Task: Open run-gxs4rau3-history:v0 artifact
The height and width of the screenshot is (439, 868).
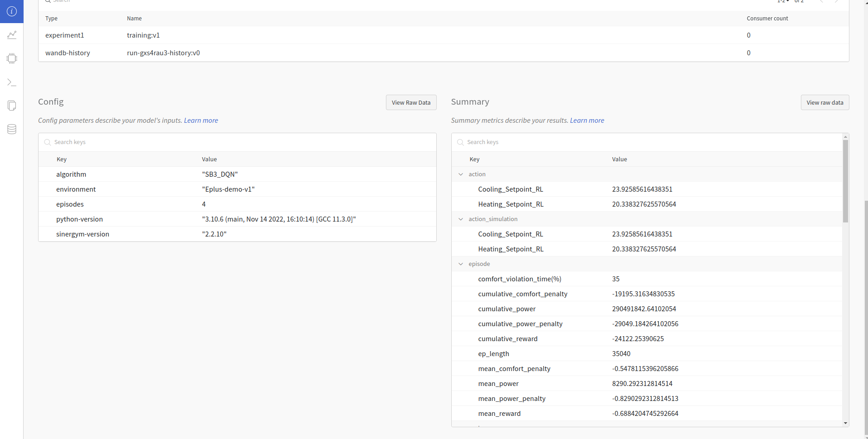Action: [x=163, y=53]
